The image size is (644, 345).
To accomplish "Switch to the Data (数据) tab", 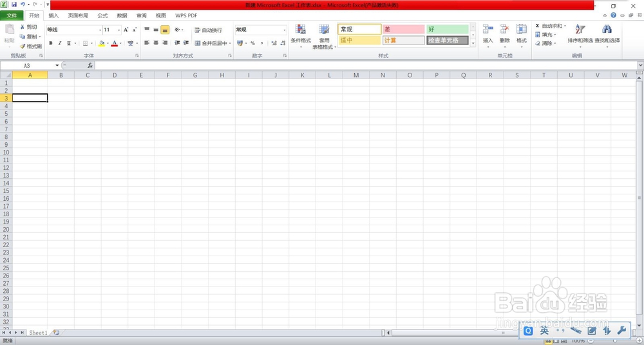I will tap(122, 15).
